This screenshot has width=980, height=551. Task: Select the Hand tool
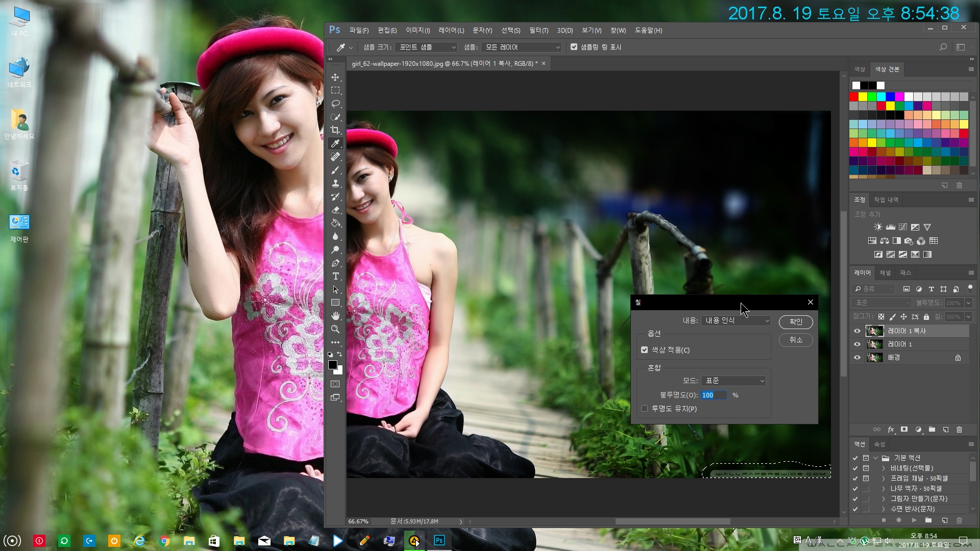[x=335, y=316]
